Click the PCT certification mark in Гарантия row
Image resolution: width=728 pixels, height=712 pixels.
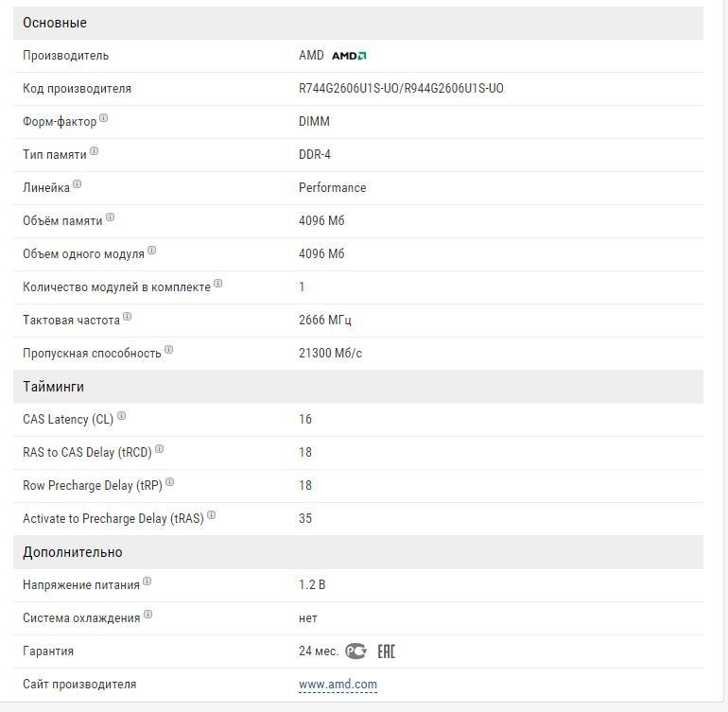[355, 651]
